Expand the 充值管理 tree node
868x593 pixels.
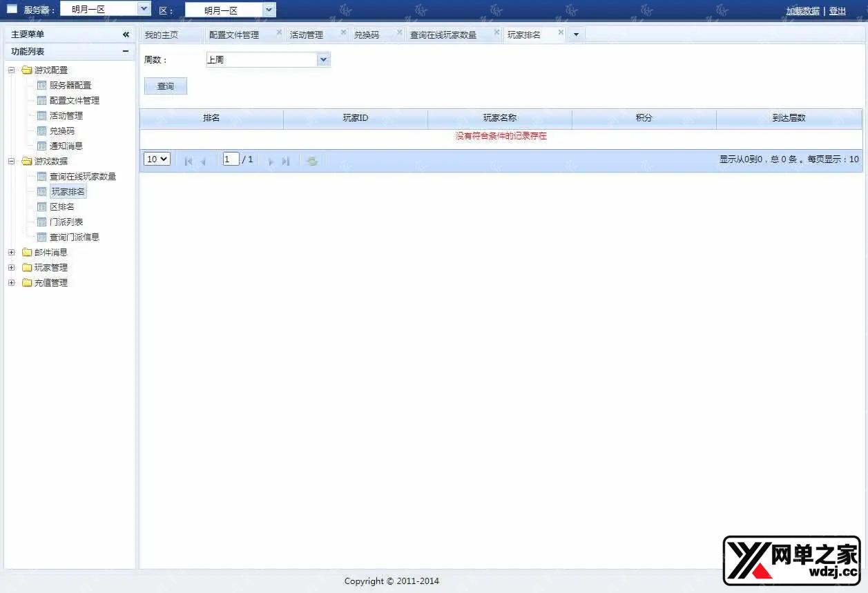(11, 282)
